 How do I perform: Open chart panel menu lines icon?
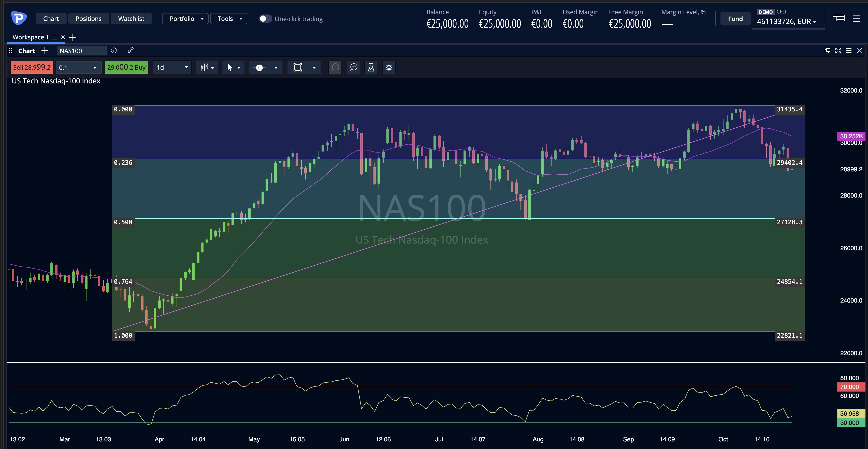pyautogui.click(x=849, y=51)
